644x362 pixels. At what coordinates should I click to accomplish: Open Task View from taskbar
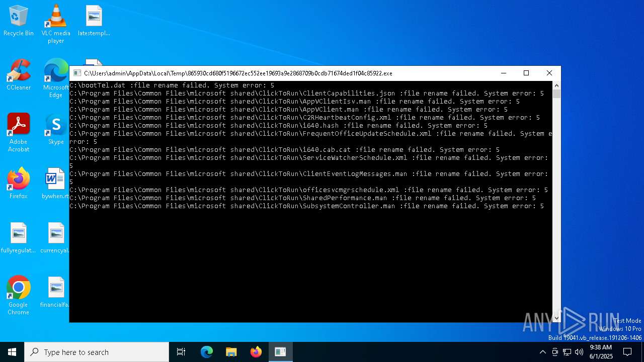[181, 352]
